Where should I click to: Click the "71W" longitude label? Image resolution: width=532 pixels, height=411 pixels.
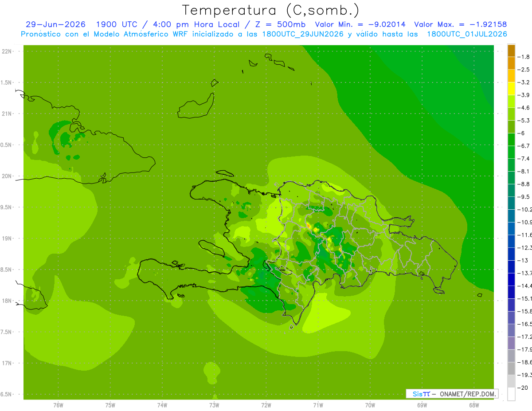pos(318,405)
